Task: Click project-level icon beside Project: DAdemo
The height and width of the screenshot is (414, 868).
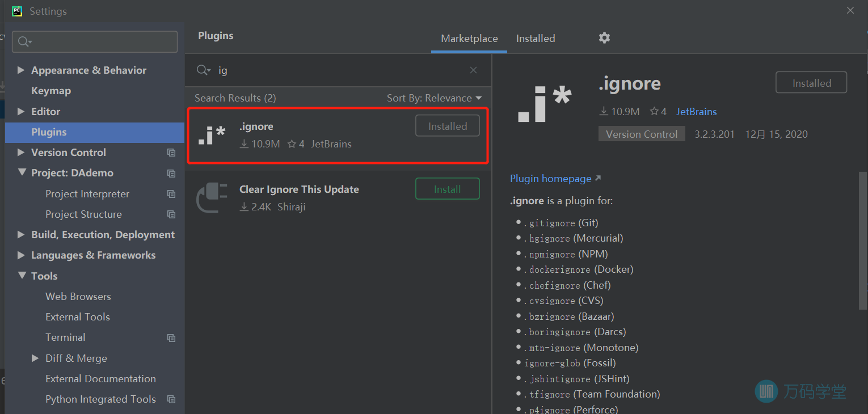Action: [x=171, y=173]
